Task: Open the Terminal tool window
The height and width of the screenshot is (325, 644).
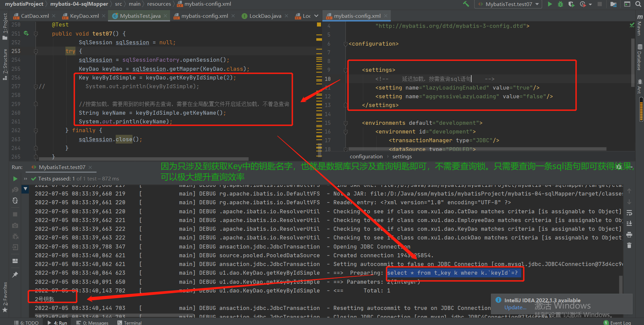Action: tap(129, 322)
